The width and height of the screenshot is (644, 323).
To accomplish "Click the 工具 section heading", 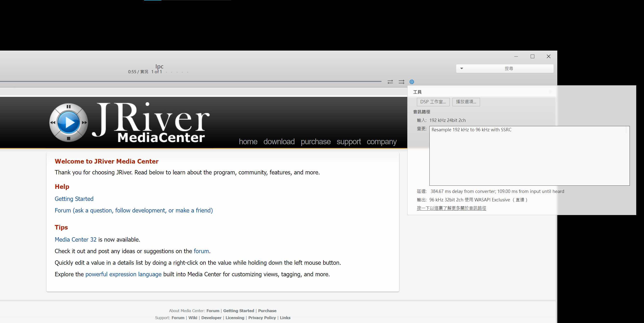I will pos(417,92).
